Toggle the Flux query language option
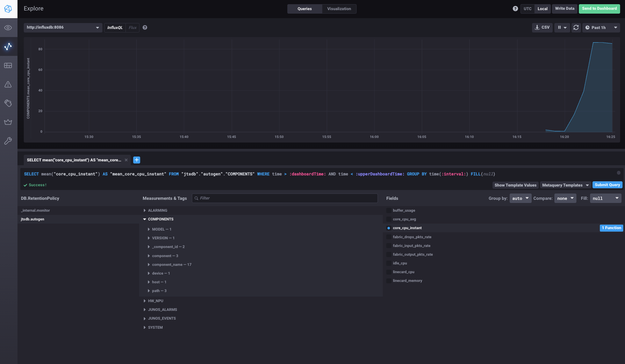Viewport: 625px width, 364px height. (x=132, y=28)
